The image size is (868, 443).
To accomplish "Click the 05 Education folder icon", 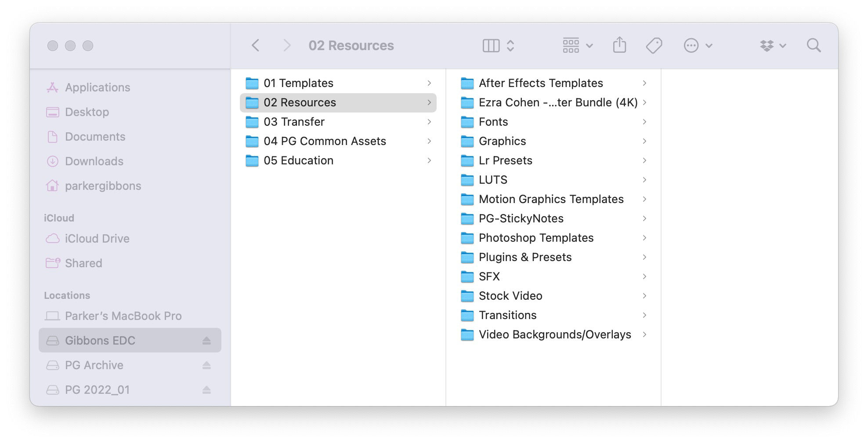I will click(x=252, y=160).
